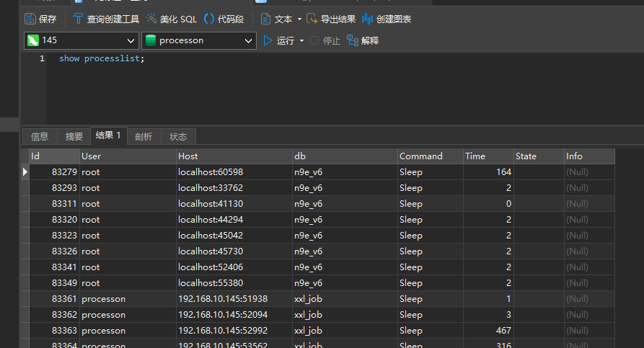The width and height of the screenshot is (644, 348).
Task: Click the (Null) Info cell in row 83320
Action: pos(589,220)
